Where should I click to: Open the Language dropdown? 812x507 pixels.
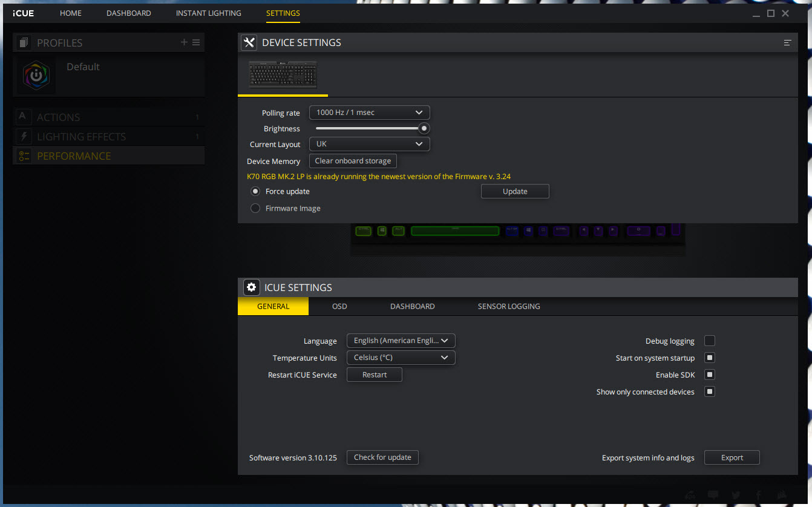(x=401, y=341)
